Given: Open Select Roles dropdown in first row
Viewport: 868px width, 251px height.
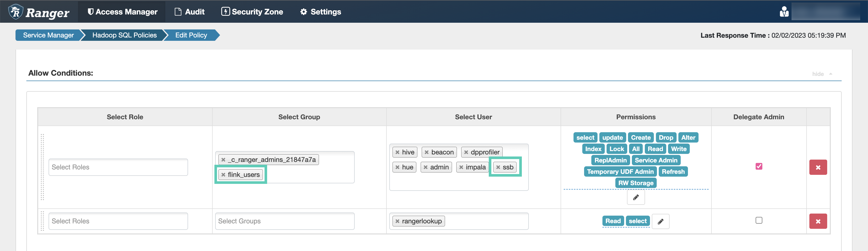Looking at the screenshot, I should point(118,167).
